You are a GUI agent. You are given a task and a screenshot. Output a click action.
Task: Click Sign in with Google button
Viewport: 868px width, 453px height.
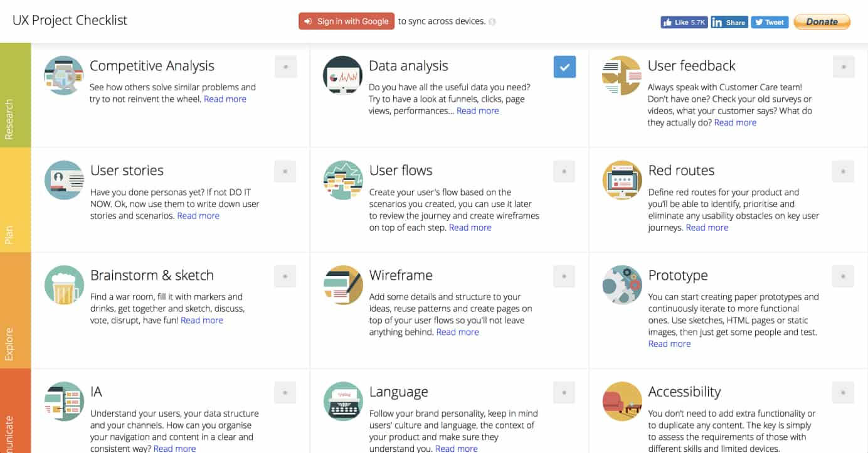[346, 21]
